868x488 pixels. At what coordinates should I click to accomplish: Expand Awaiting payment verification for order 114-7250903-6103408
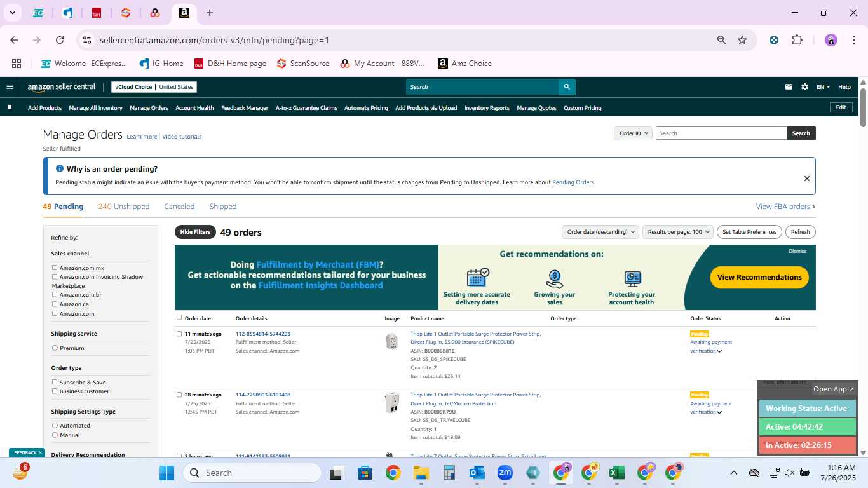(x=719, y=412)
